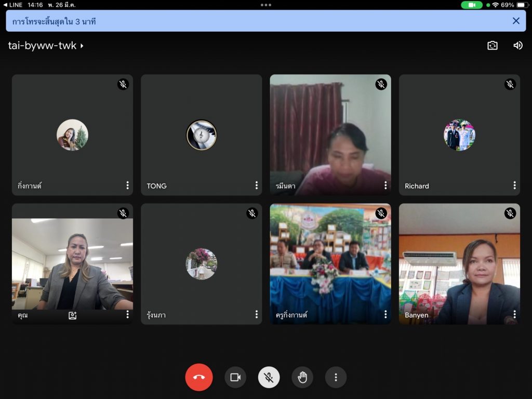The image size is (532, 399).
Task: Select the name label Richard
Action: click(417, 186)
